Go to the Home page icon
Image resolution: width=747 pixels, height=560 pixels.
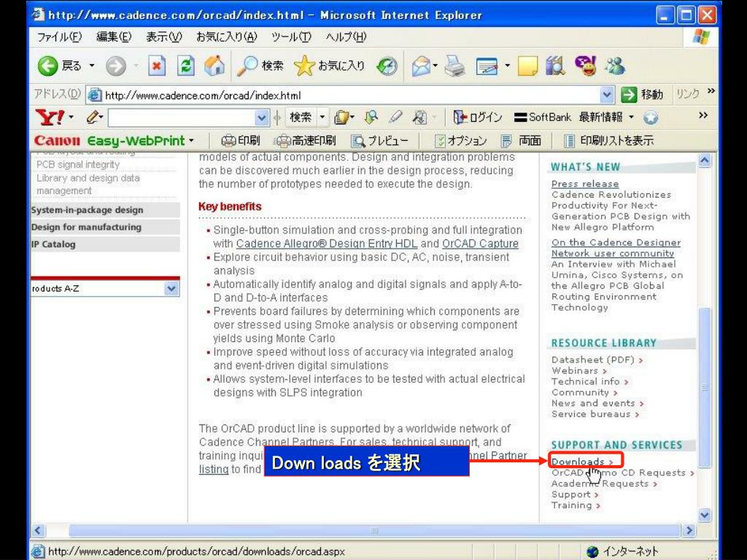pyautogui.click(x=214, y=66)
